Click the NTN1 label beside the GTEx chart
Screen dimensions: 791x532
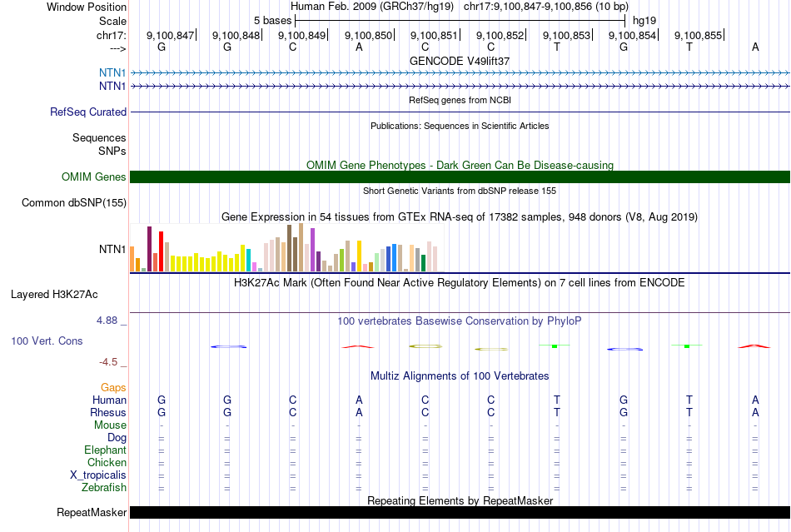[x=112, y=249]
